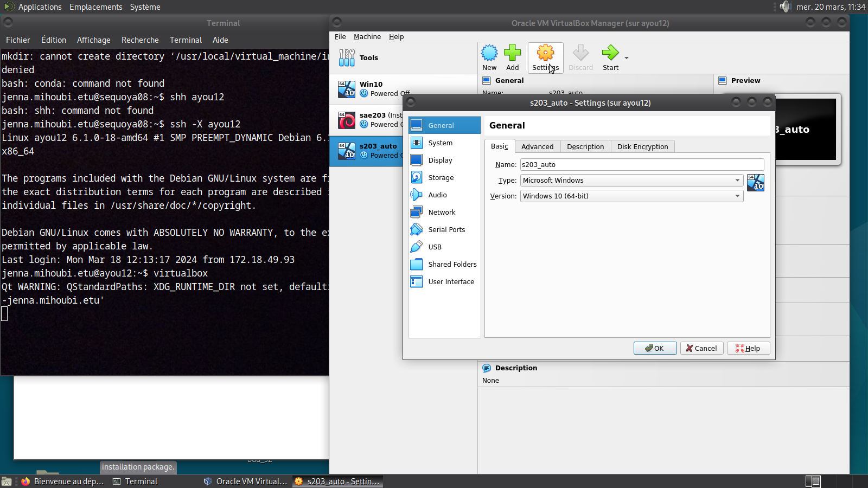
Task: Open the Version dropdown showing Windows 10 (64-bit)
Action: coord(631,196)
